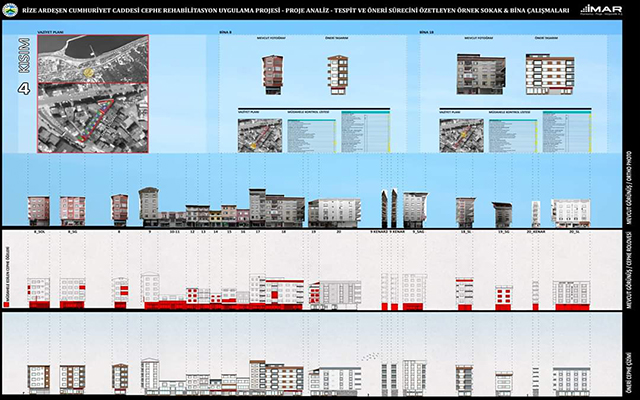Select the 8_SOL building label
640x400 pixels.
tap(40, 231)
